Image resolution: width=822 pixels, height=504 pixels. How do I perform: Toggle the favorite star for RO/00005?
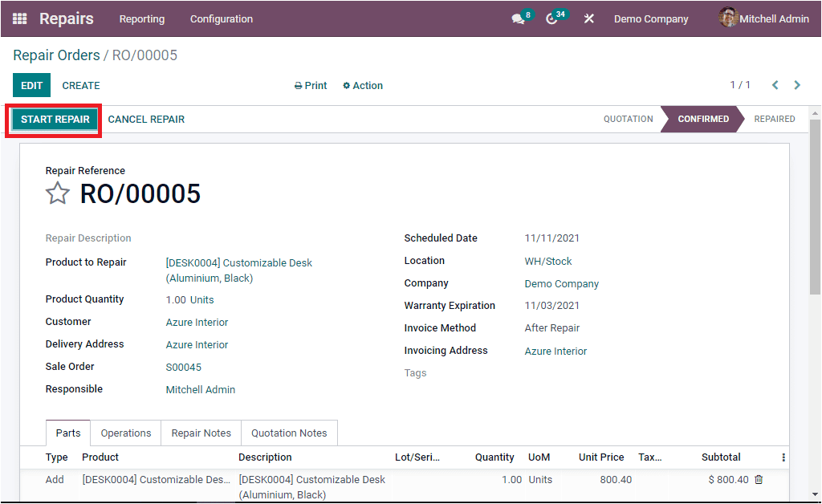click(x=57, y=193)
